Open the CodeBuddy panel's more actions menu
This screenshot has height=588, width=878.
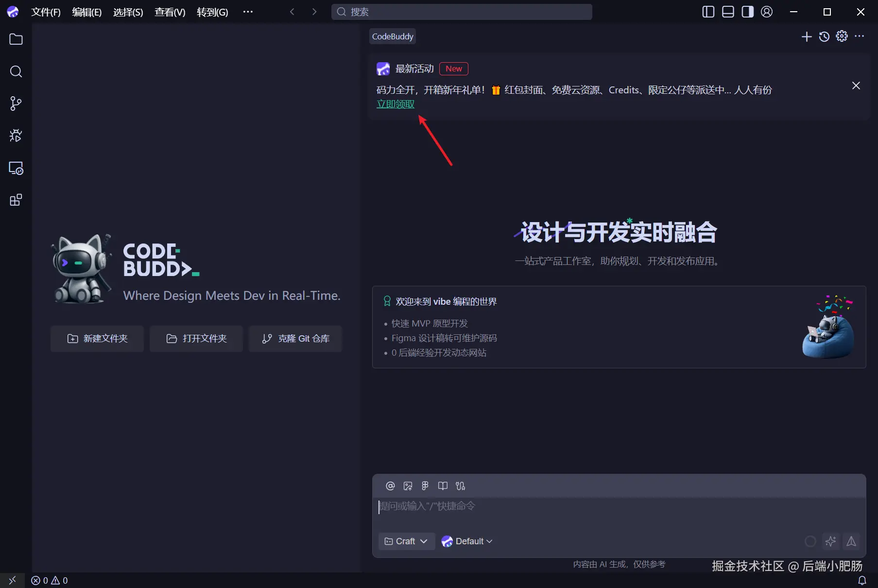[x=860, y=36]
